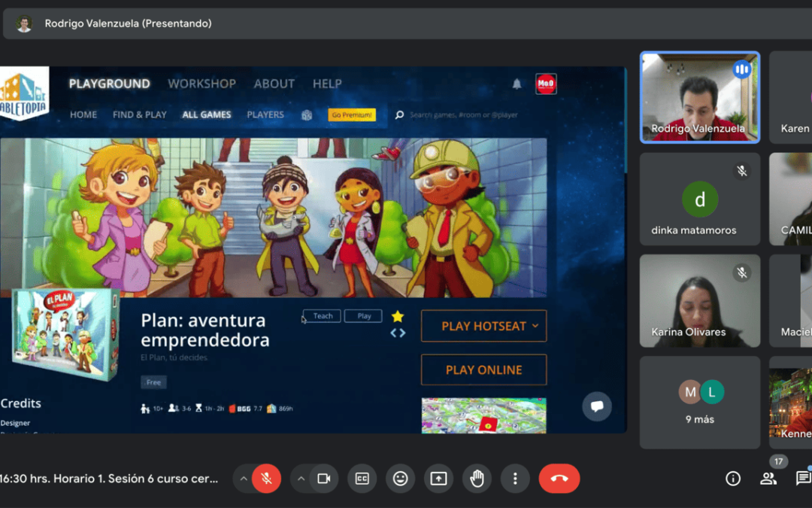This screenshot has height=508, width=812.
Task: Click the small Play button next to Teach
Action: (364, 315)
